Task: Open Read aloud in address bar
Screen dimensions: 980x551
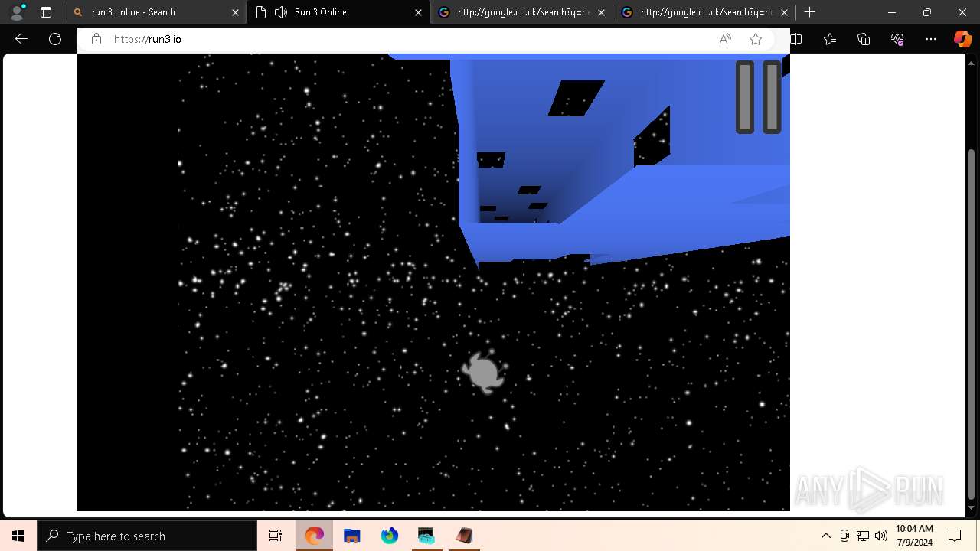Action: [x=725, y=39]
